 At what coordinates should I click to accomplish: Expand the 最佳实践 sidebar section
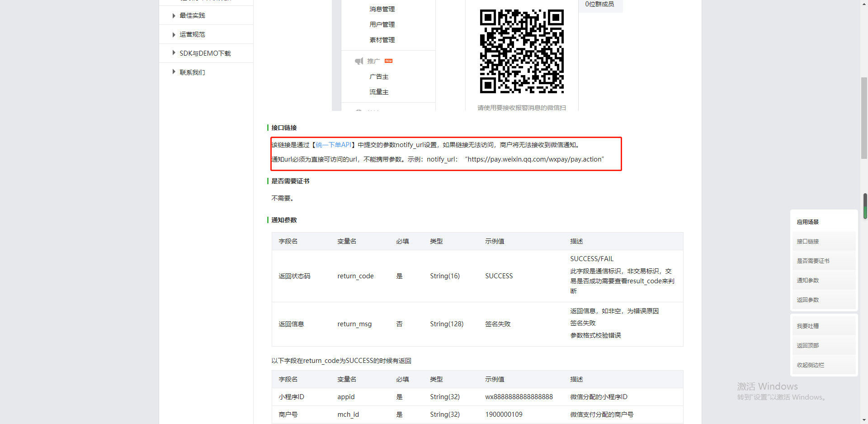point(174,16)
